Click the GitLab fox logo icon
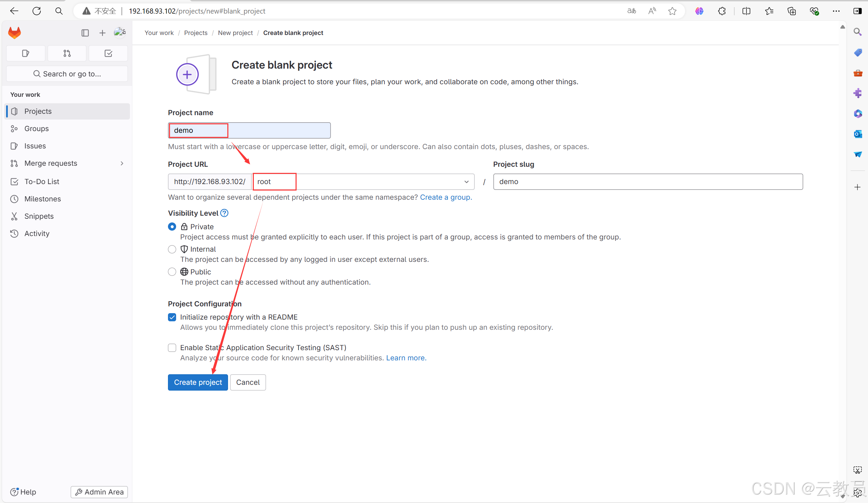This screenshot has width=868, height=503. tap(14, 32)
